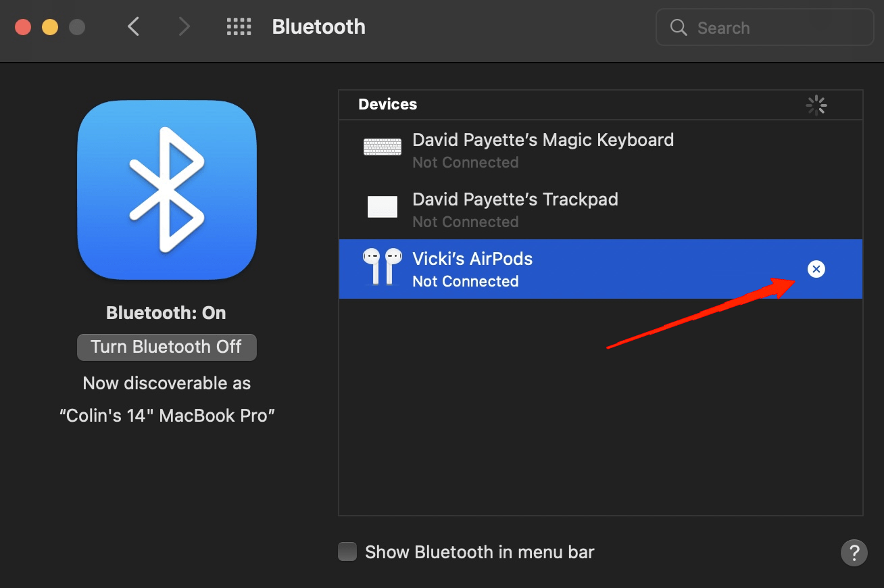Screen dimensions: 884x588
Task: Click the Bluetooth window title
Action: (x=318, y=26)
